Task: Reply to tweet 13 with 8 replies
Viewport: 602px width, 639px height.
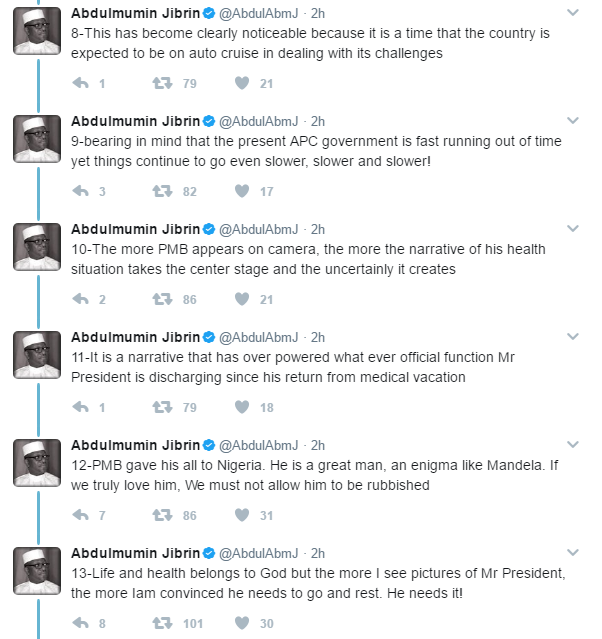Action: click(x=81, y=624)
